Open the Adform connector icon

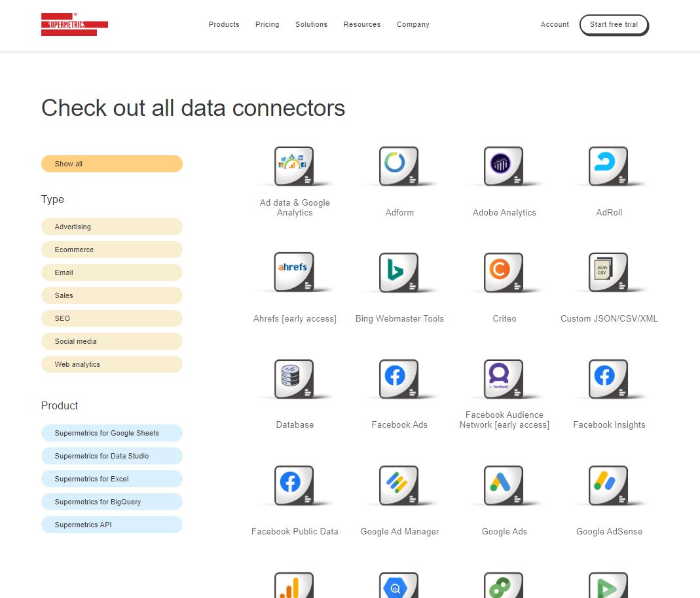pos(399,166)
